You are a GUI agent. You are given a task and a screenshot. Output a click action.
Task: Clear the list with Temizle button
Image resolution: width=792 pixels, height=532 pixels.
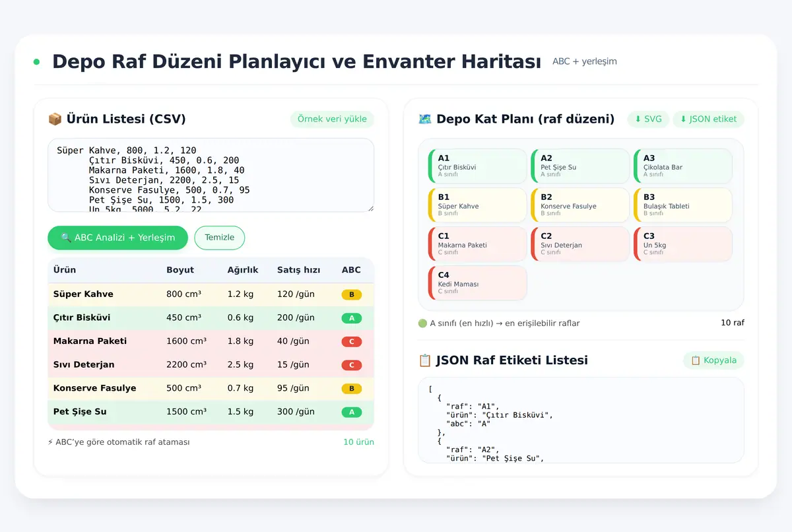point(219,238)
